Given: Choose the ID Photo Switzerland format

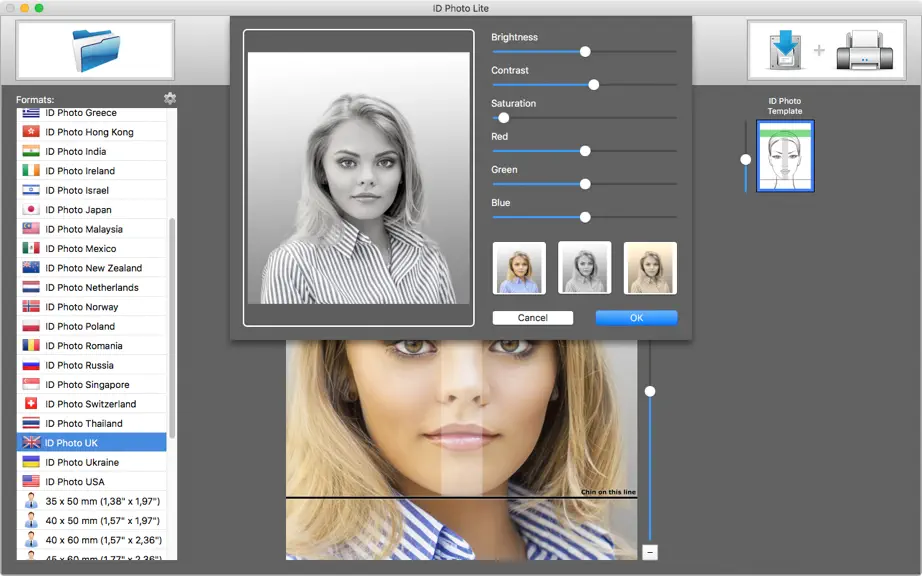Looking at the screenshot, I should 92,404.
